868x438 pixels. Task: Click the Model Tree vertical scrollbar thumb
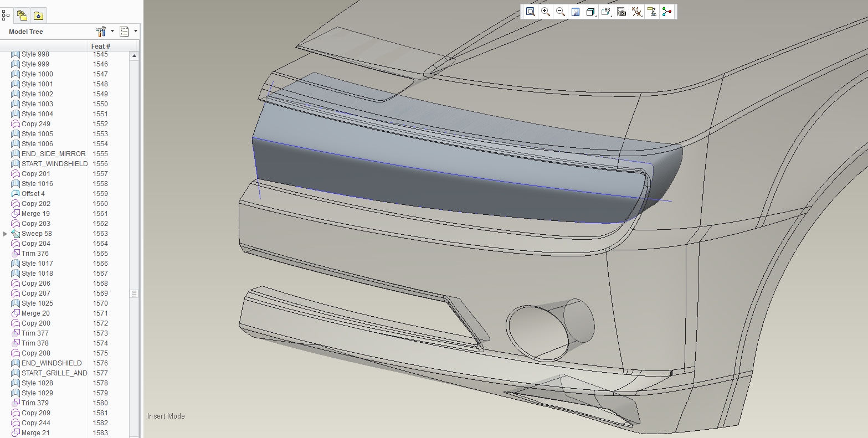point(134,293)
